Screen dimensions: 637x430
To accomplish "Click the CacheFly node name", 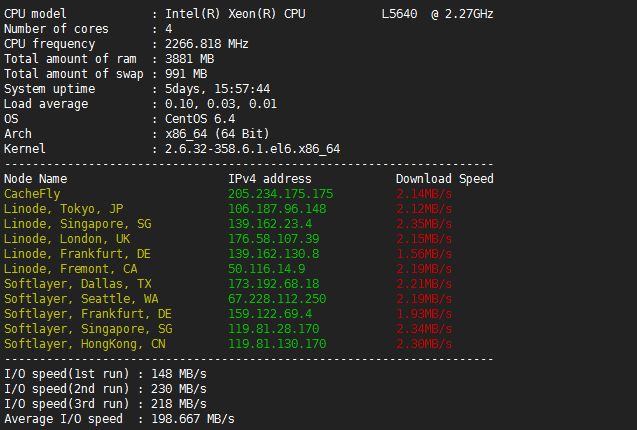I will point(32,194).
